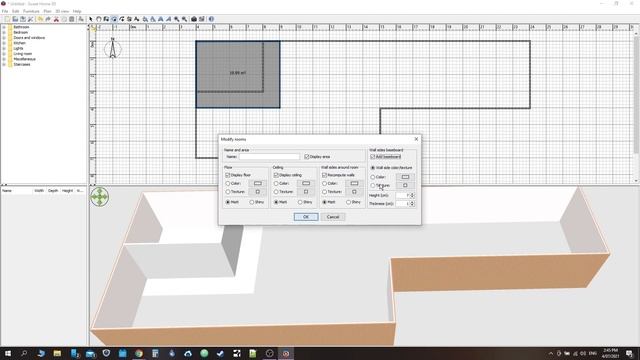Viewport: 640px width, 360px height.
Task: Select the Ceiling Color radio button
Action: pyautogui.click(x=276, y=183)
